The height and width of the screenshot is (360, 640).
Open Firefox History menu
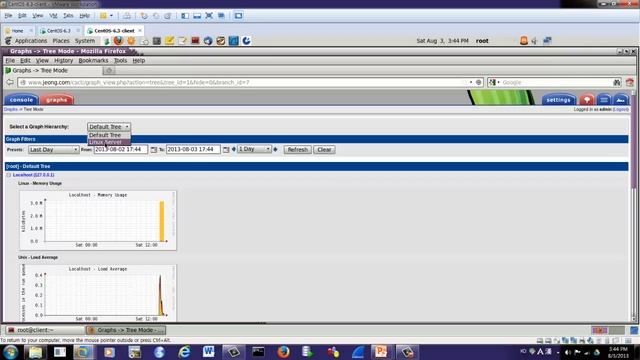pos(63,60)
